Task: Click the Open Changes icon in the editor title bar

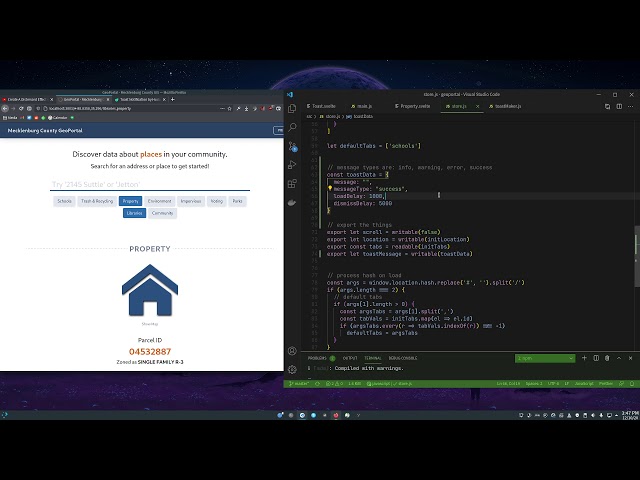Action: click(607, 106)
